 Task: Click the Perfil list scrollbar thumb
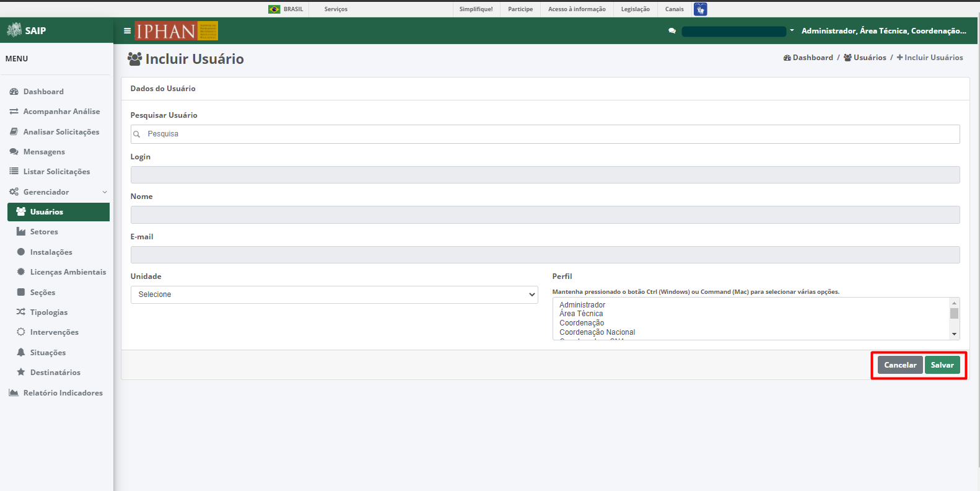954,313
